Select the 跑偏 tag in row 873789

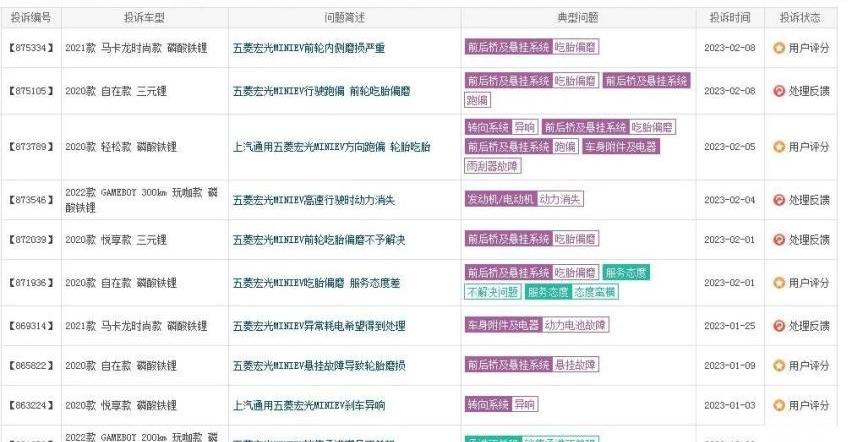click(x=565, y=147)
